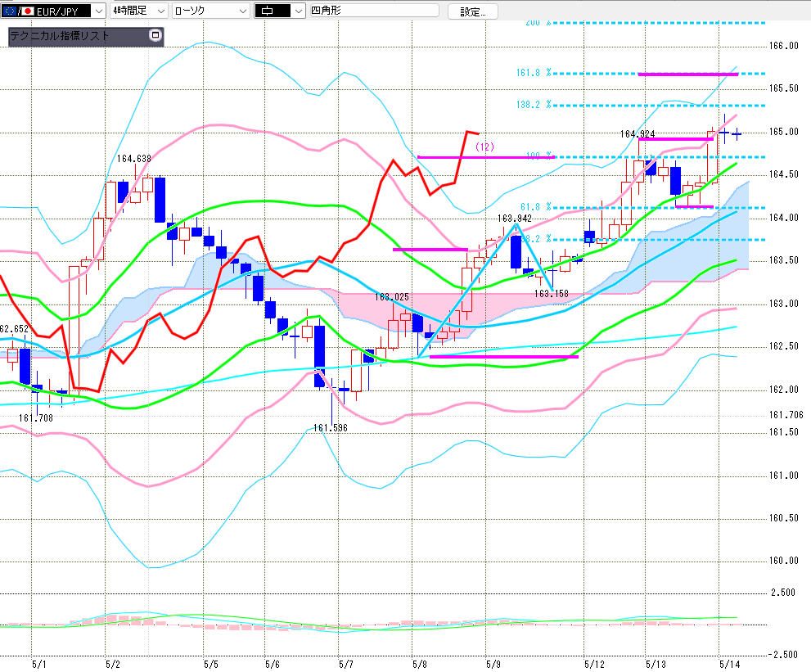Click the 5/2 date axis label
This screenshot has width=811, height=672.
[x=113, y=665]
